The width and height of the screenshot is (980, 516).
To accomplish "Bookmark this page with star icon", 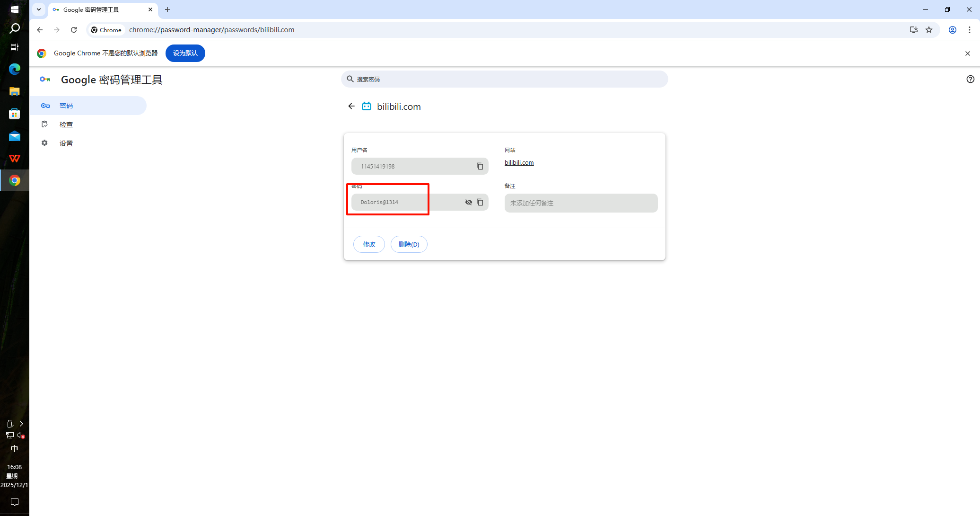I will point(929,30).
